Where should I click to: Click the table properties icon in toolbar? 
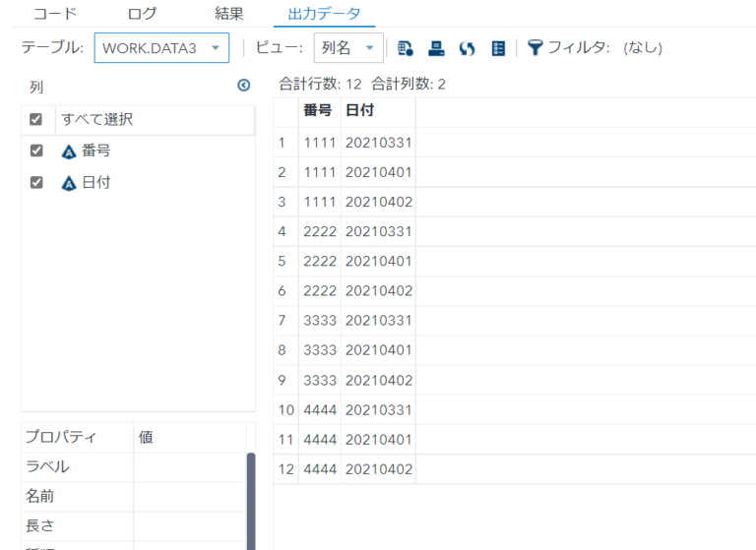(x=406, y=47)
